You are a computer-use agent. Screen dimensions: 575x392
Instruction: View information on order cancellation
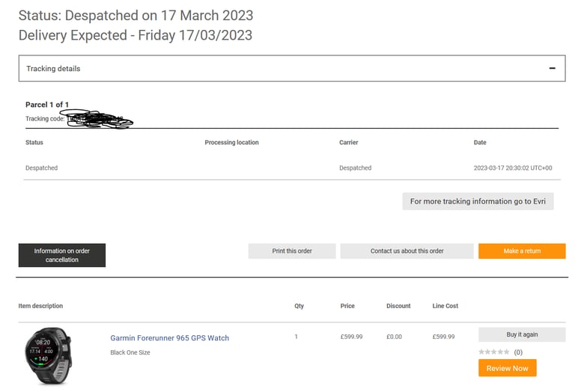(62, 255)
